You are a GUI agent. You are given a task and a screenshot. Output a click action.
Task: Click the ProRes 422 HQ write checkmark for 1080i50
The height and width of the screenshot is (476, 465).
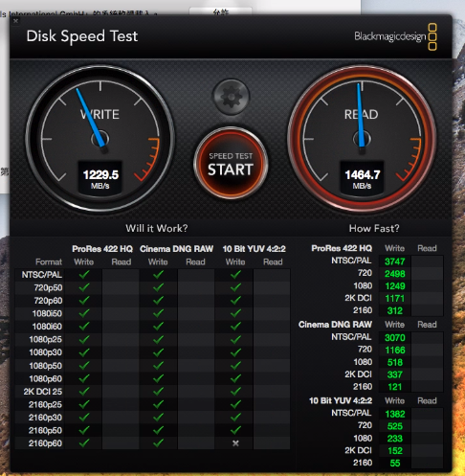84,313
